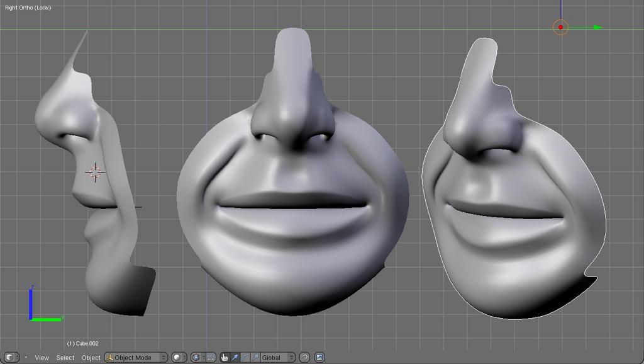Open the editor type selector icon
Screen dimensions: 644x364
[x=12, y=357]
